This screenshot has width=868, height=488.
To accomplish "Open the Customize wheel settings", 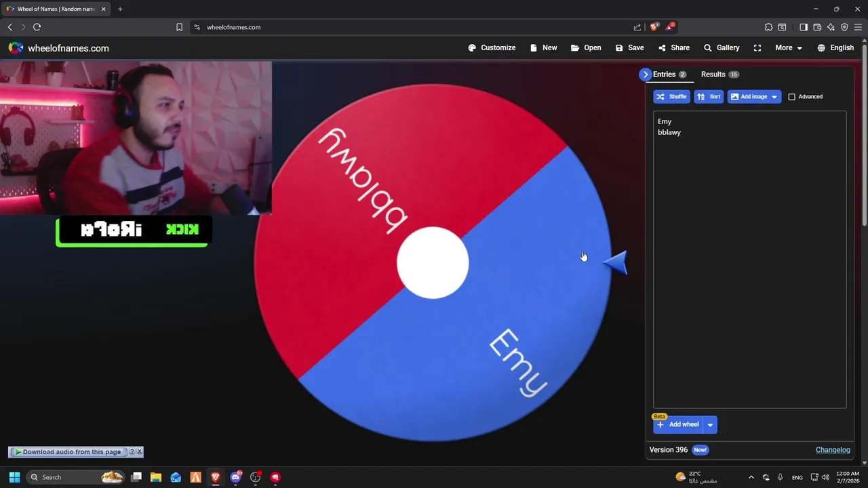I will [x=492, y=48].
